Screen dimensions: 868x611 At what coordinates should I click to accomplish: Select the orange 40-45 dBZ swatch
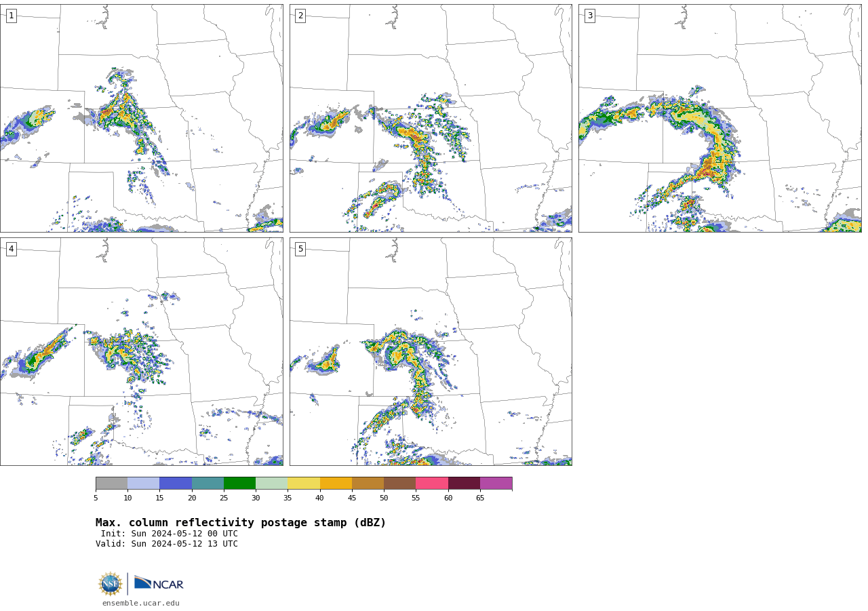pos(336,483)
